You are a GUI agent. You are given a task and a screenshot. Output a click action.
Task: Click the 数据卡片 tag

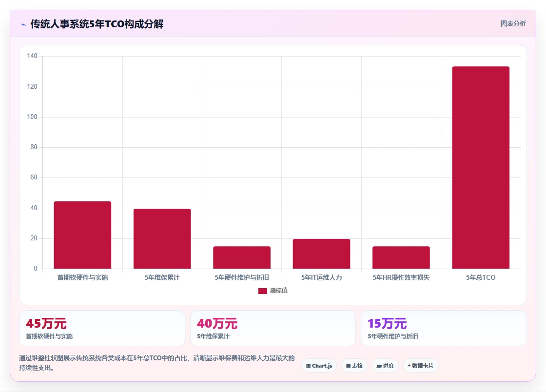(x=420, y=366)
